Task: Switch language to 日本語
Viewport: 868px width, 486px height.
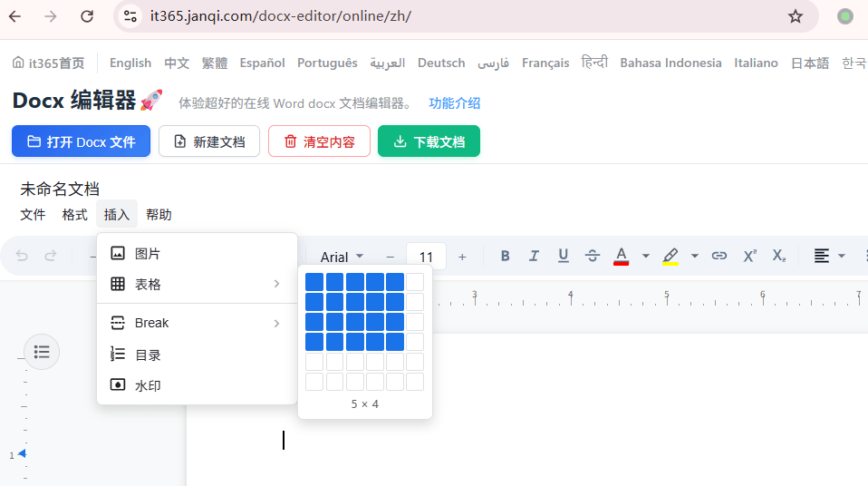Action: [810, 63]
